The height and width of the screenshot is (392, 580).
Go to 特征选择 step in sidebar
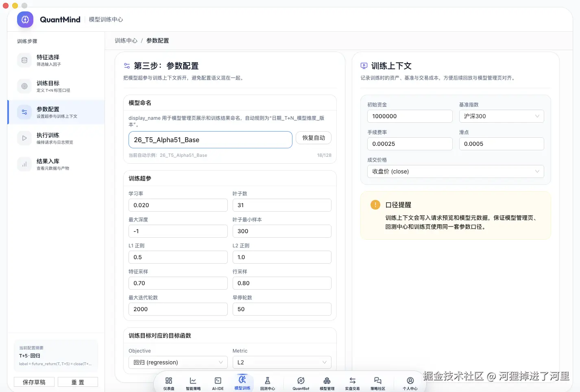tap(56, 60)
